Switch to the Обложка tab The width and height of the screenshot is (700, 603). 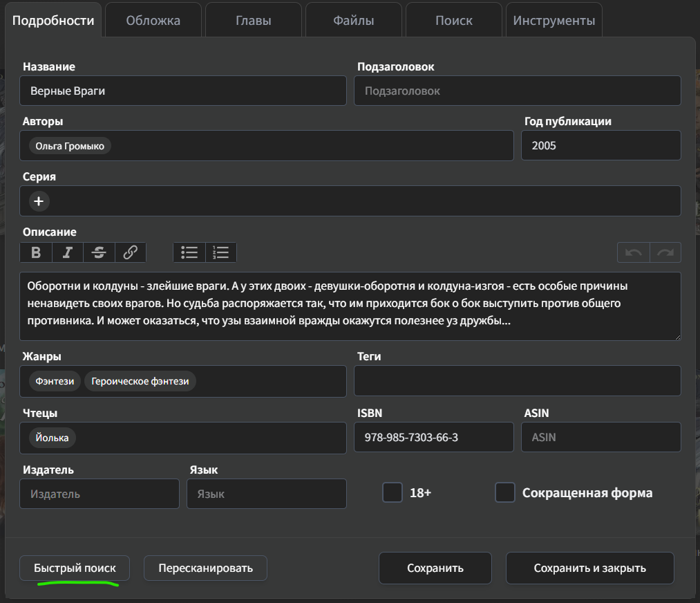[153, 21]
